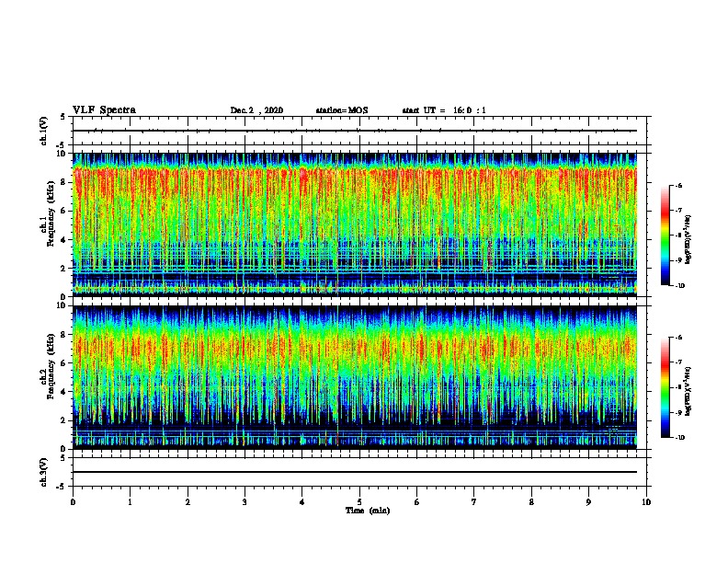This screenshot has width=728, height=563.
Task: Select the ch.1 "Frequency (kHz)" axis label
Action: tap(51, 214)
